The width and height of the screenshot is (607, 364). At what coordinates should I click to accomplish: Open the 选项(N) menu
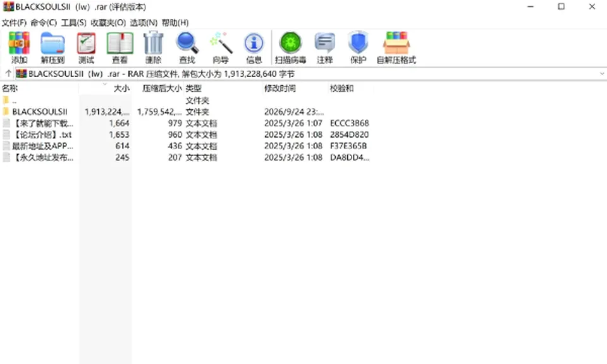coord(144,23)
